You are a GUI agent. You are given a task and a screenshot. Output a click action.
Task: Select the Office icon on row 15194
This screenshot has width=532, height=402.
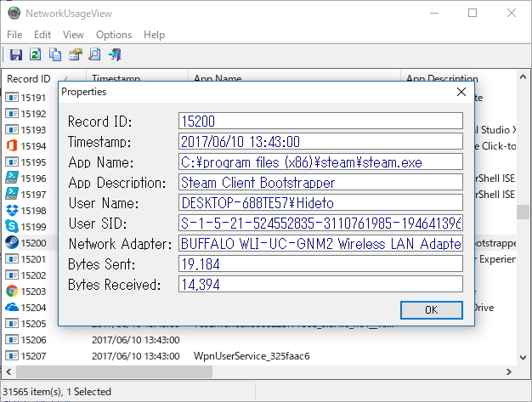(12, 146)
